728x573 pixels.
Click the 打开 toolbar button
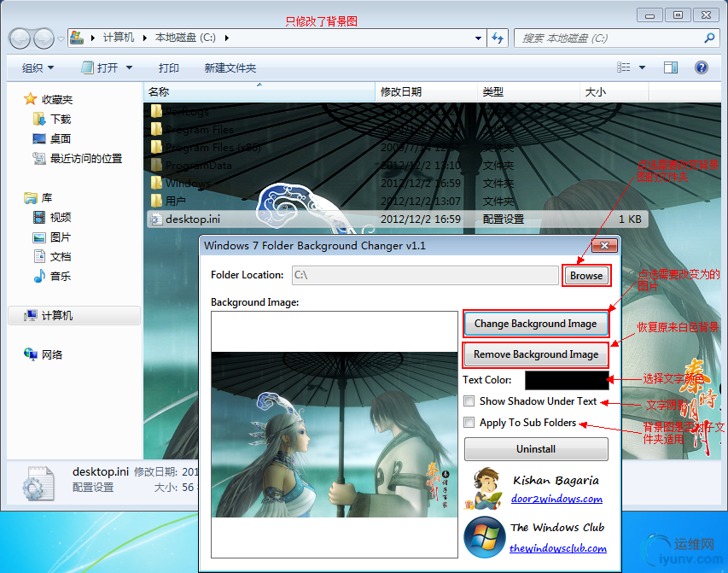[101, 67]
